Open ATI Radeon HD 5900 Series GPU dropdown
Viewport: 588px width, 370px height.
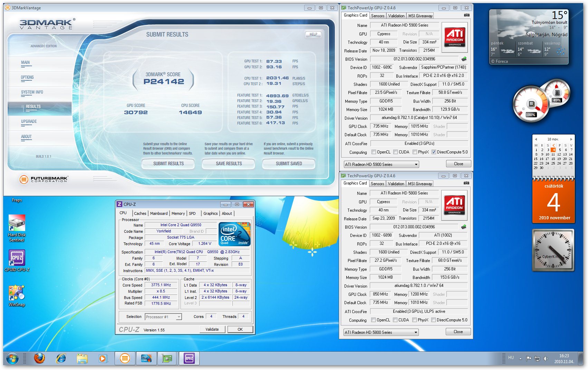pos(382,164)
